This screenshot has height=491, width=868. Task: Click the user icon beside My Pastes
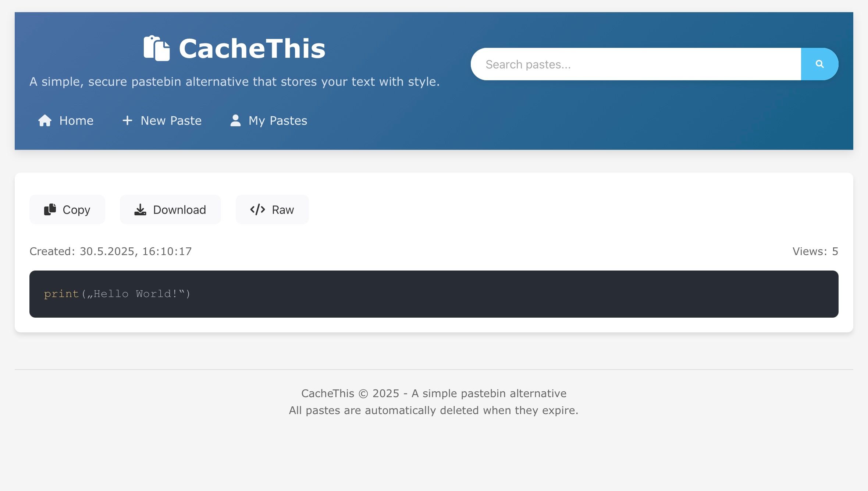[x=235, y=120]
